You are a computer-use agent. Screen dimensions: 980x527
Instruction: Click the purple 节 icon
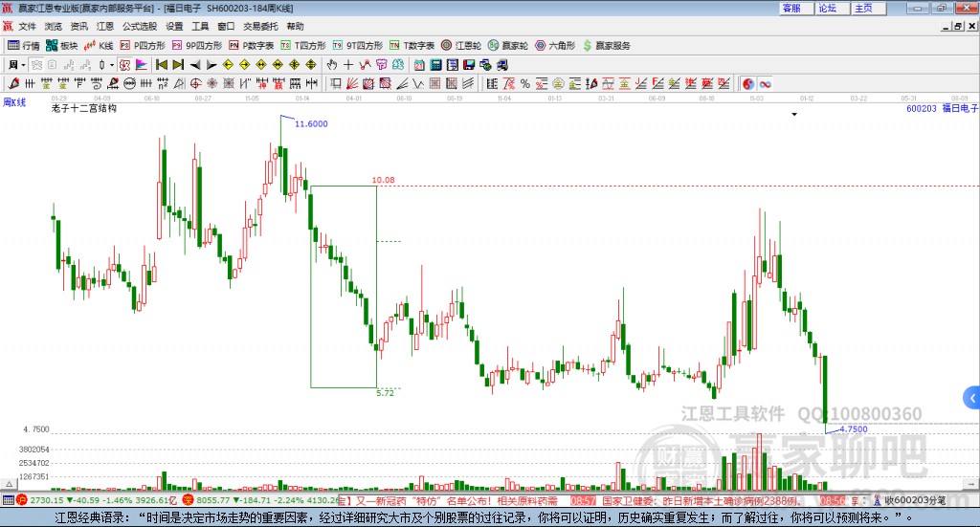point(381,65)
